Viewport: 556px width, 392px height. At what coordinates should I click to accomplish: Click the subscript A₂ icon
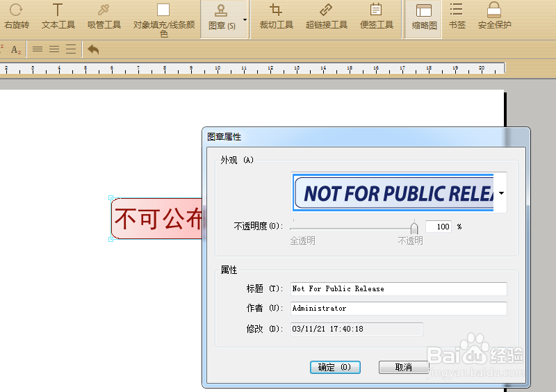coord(16,49)
